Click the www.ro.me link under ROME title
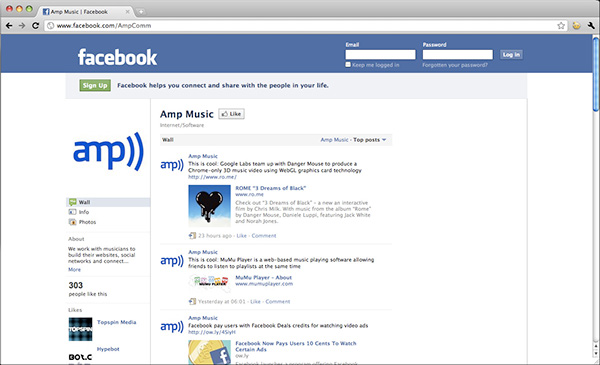This screenshot has width=600, height=365. [249, 194]
